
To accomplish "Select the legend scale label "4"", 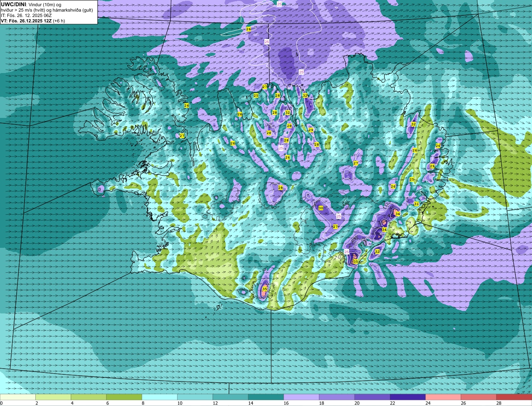I will tap(72, 403).
